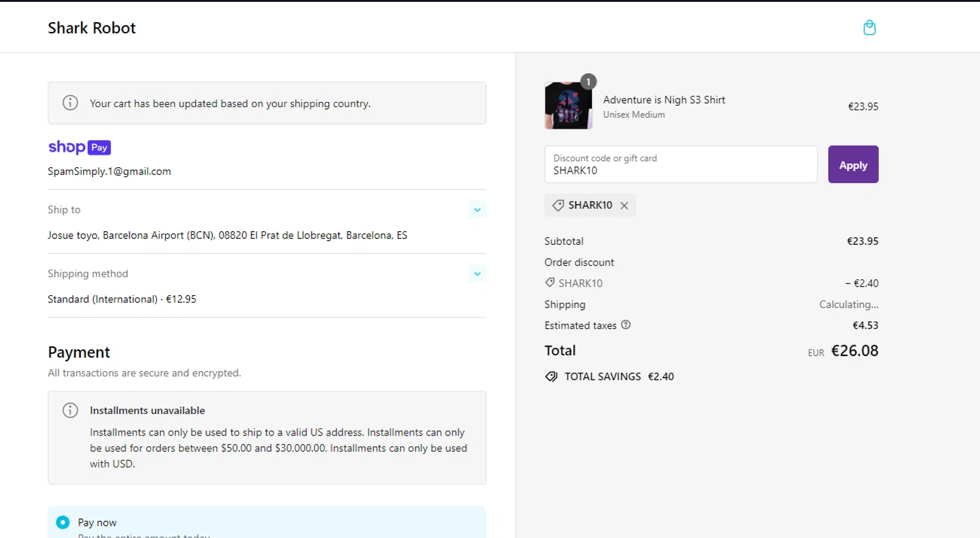
Task: Click the estimated taxes help icon
Action: (626, 325)
